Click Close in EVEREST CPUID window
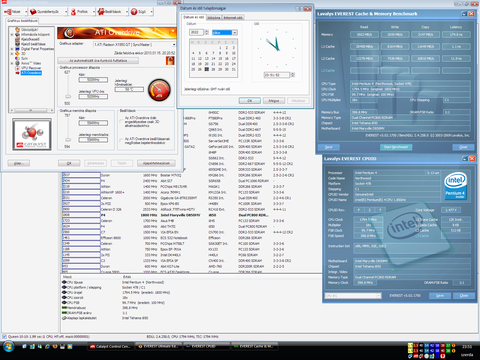This screenshot has height=360, width=480. tap(464, 296)
